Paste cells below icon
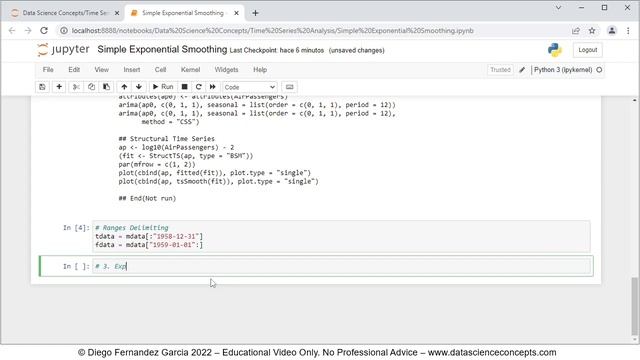This screenshot has width=640, height=360. [106, 87]
